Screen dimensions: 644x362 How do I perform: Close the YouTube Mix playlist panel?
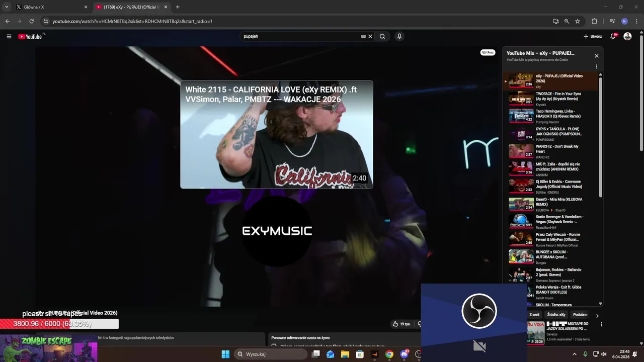597,56
